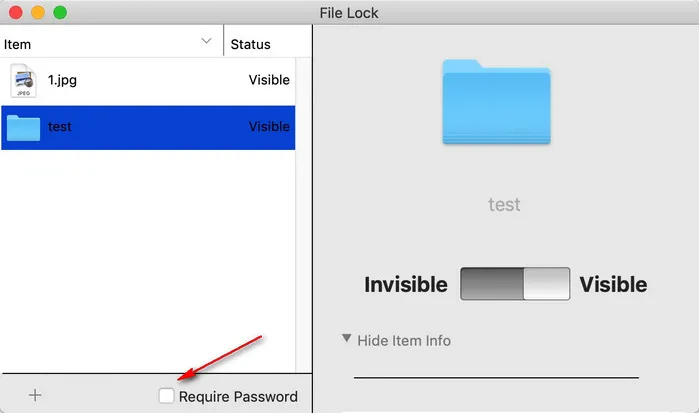
Task: Click the test name under folder preview
Action: click(504, 205)
